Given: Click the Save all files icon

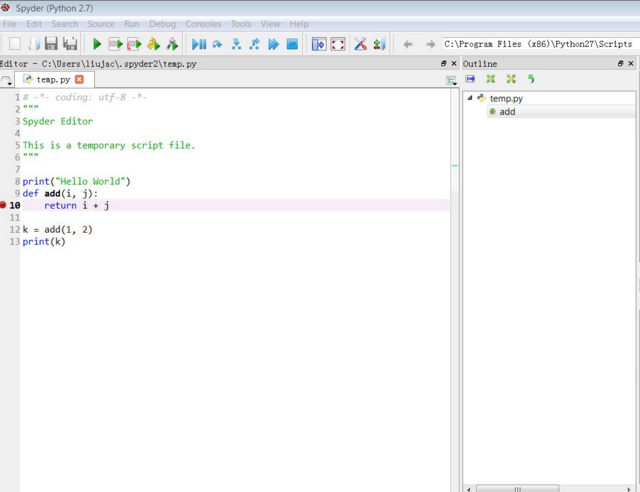Looking at the screenshot, I should 70,44.
